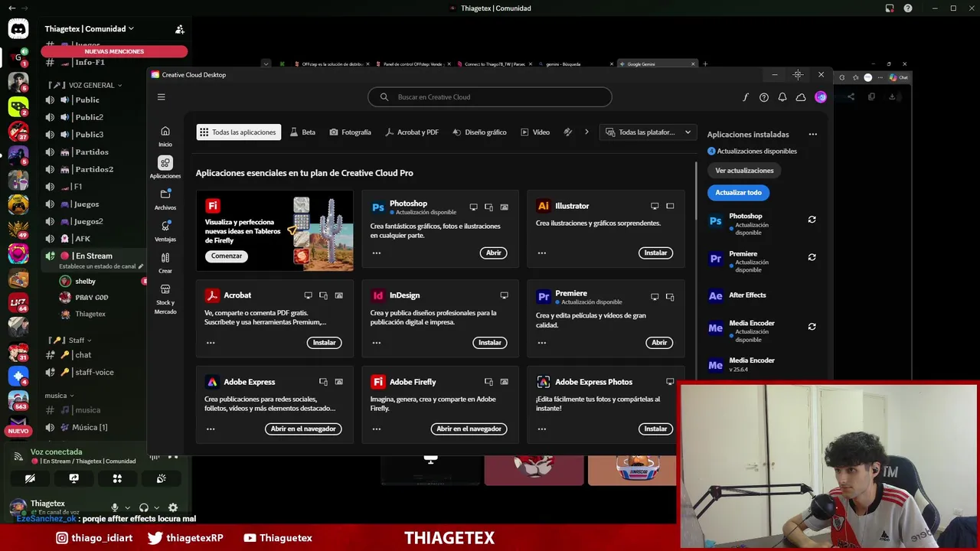Switch to the Vídeo category tab
This screenshot has height=551, width=980.
pos(535,132)
